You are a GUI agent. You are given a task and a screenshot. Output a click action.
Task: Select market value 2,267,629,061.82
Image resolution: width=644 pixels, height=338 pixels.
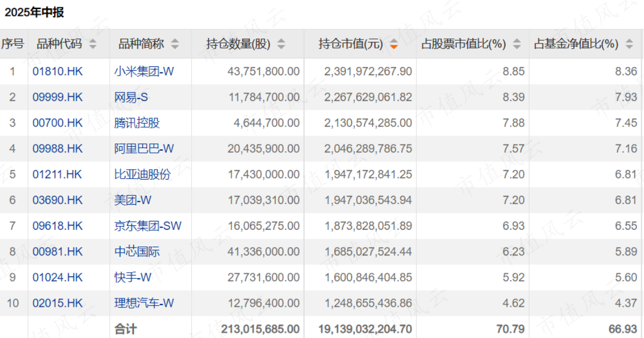(x=368, y=98)
